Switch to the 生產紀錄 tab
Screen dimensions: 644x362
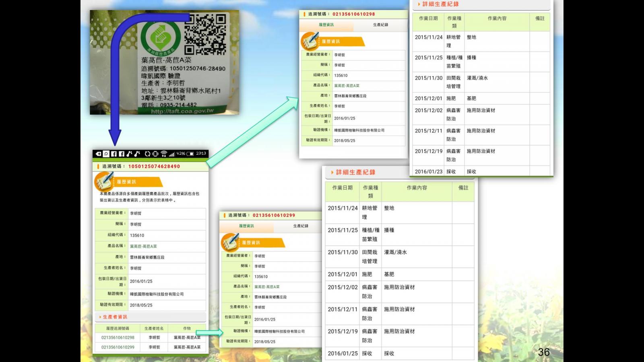(380, 25)
